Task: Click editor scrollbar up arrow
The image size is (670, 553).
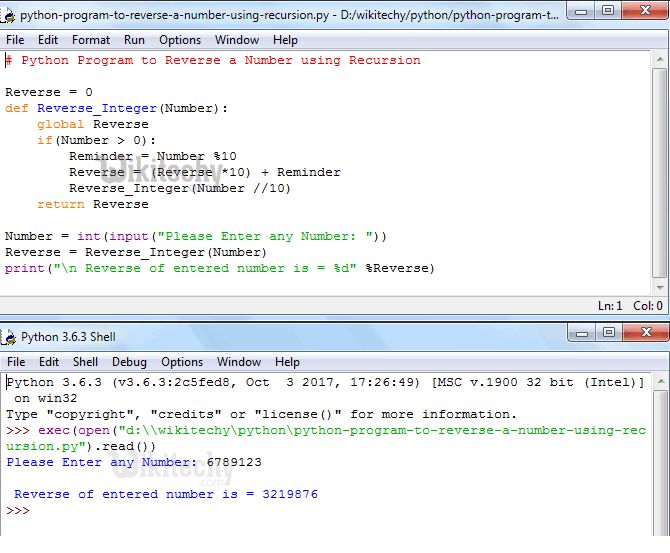Action: click(x=660, y=59)
